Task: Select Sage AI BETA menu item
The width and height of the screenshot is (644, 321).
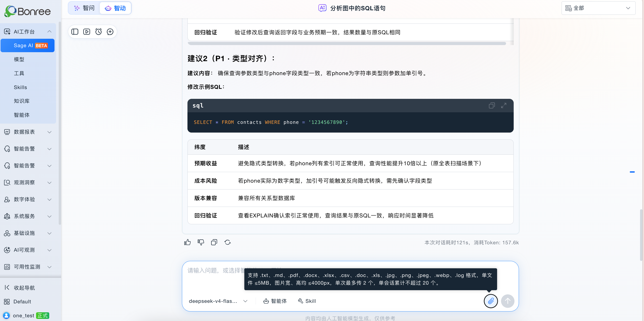Action: click(x=28, y=45)
